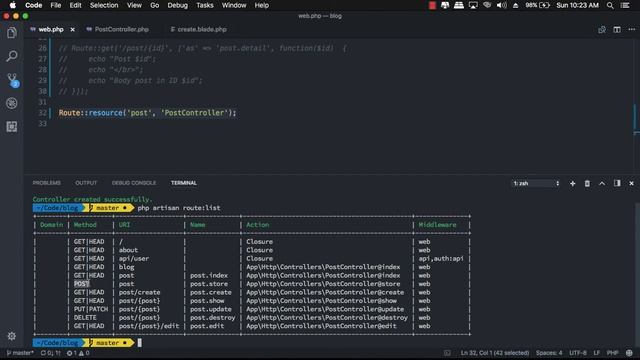
Task: Open errors and warnings count in status bar
Action: [x=78, y=353]
